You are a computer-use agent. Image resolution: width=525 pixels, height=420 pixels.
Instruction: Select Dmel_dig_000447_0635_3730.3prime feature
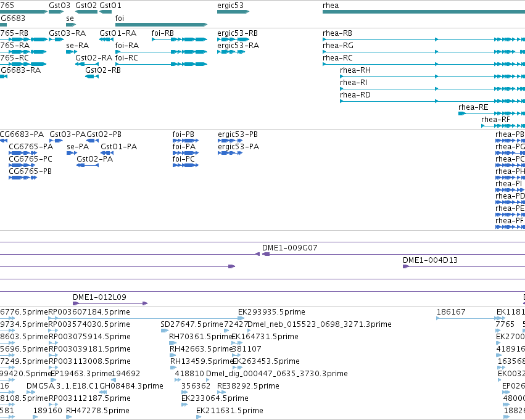point(207,380)
